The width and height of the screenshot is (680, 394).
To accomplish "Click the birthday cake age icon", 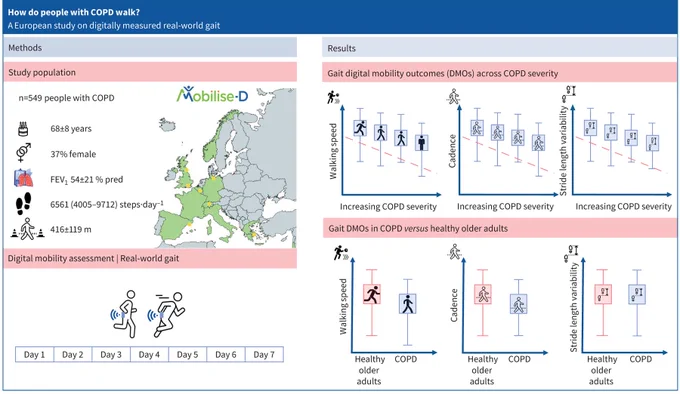I will pos(23,129).
